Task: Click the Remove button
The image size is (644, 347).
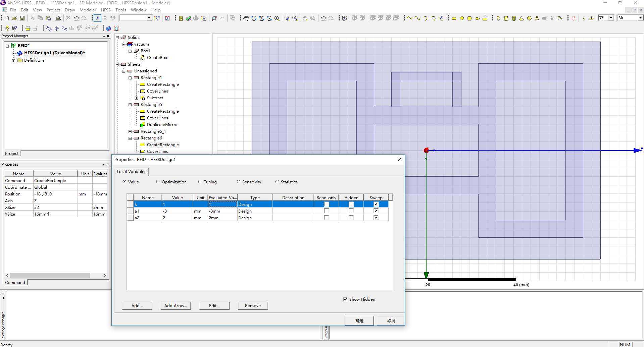Action: [253, 305]
